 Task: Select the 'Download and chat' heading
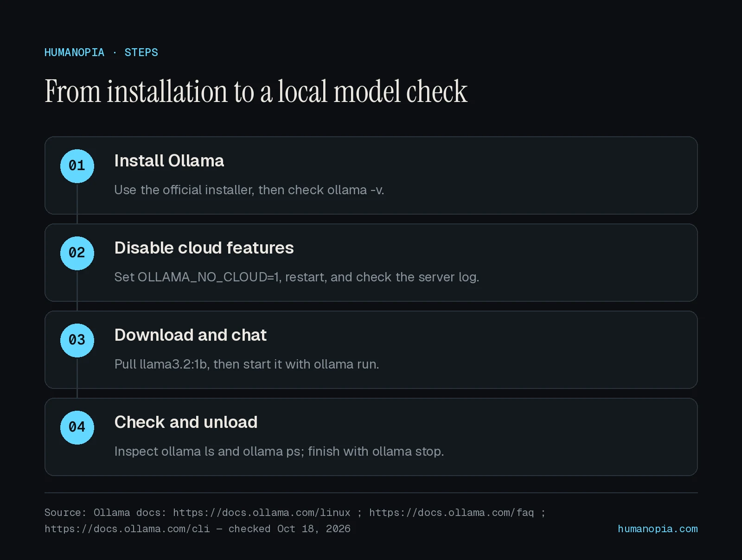tap(191, 335)
